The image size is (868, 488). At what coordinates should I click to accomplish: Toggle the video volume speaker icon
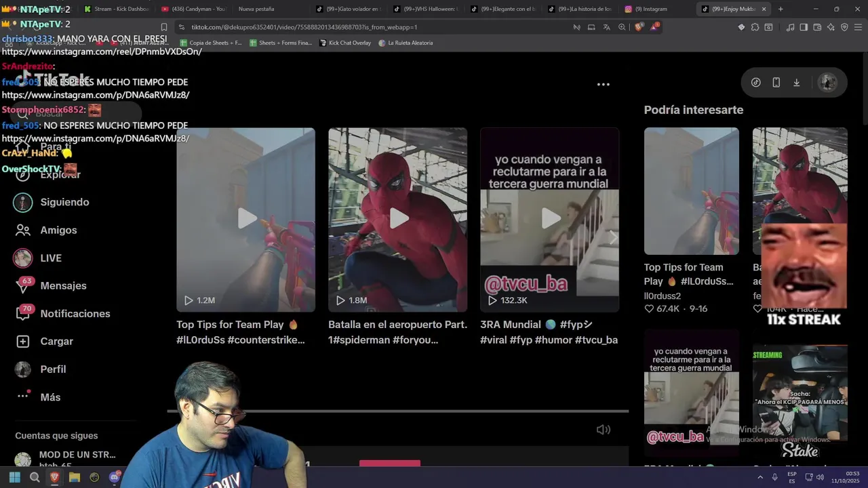[x=603, y=430]
